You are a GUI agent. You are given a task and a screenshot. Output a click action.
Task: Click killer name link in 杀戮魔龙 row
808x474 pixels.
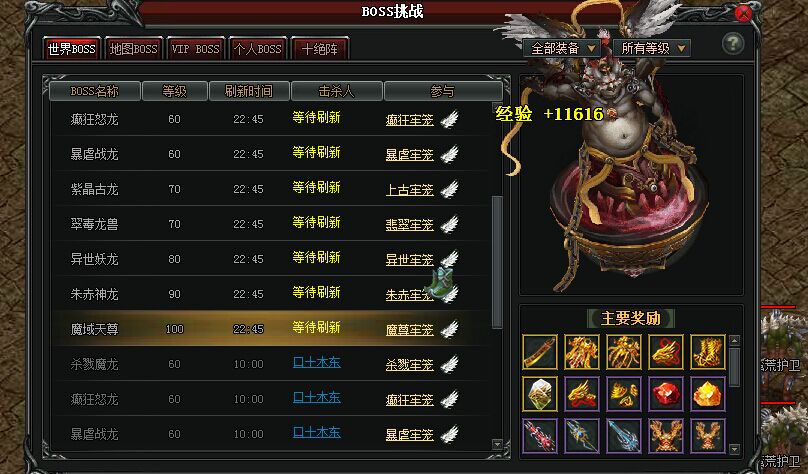(x=316, y=363)
